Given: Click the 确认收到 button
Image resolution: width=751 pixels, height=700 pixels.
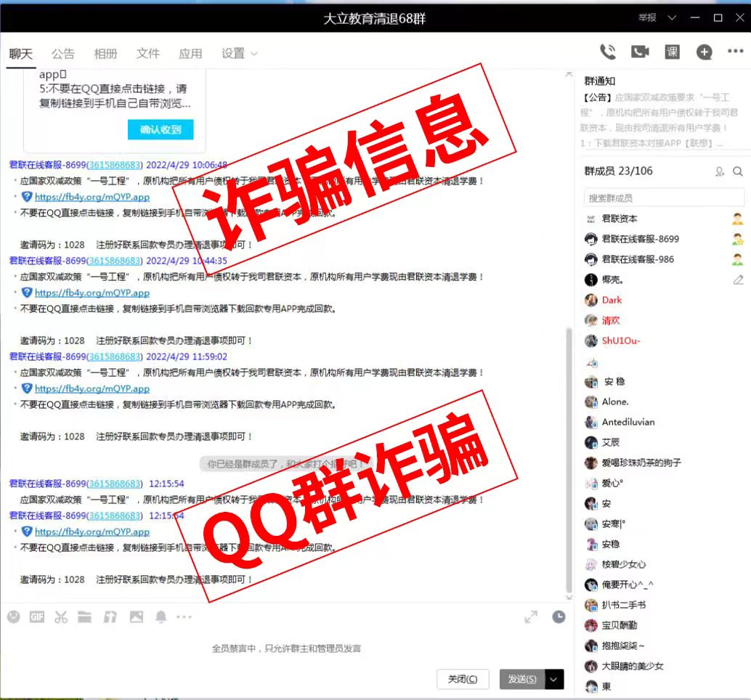Looking at the screenshot, I should click(161, 129).
